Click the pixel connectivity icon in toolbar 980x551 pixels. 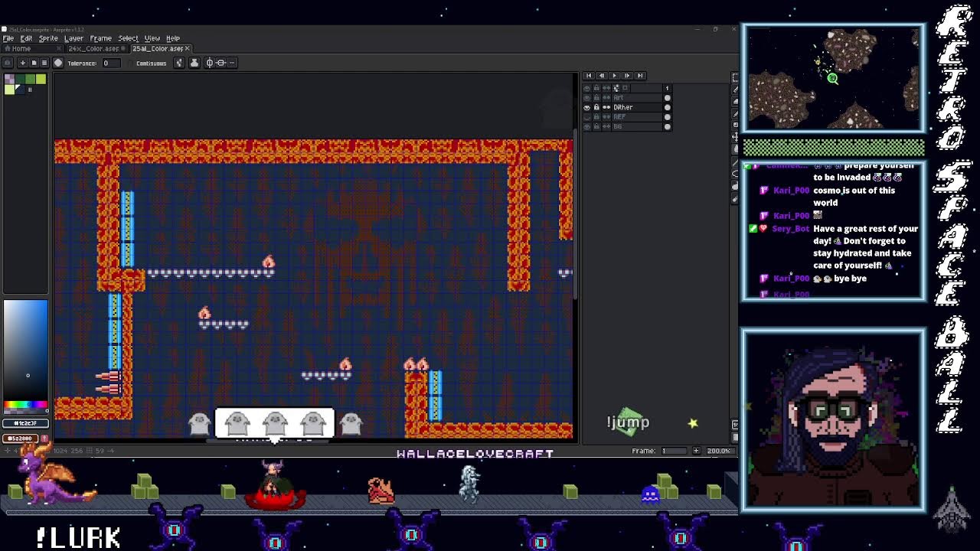pos(179,63)
